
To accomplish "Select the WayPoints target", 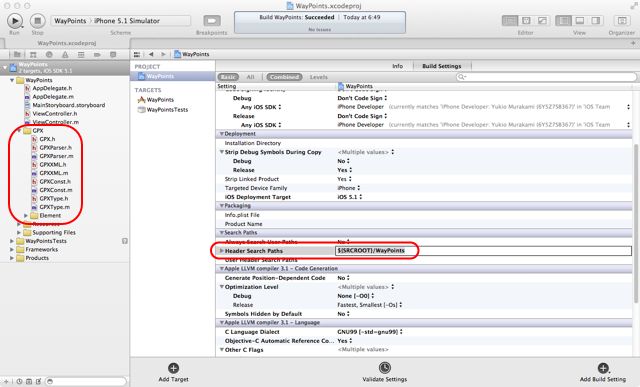I will 160,100.
